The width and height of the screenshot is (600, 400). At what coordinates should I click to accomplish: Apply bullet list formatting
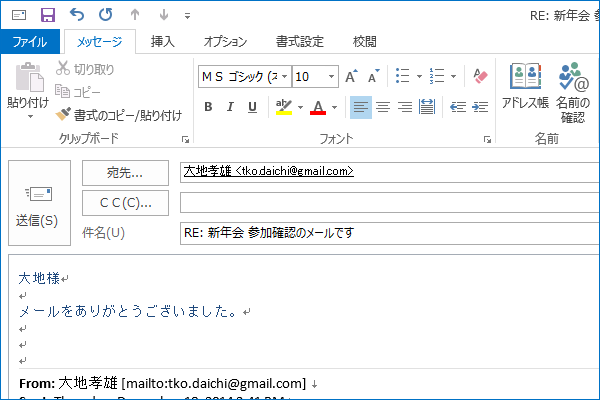(x=403, y=76)
